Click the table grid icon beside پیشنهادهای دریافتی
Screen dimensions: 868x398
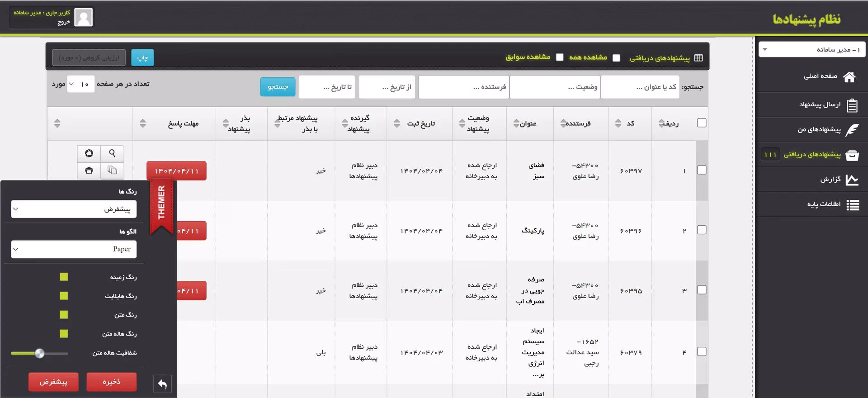pyautogui.click(x=698, y=58)
